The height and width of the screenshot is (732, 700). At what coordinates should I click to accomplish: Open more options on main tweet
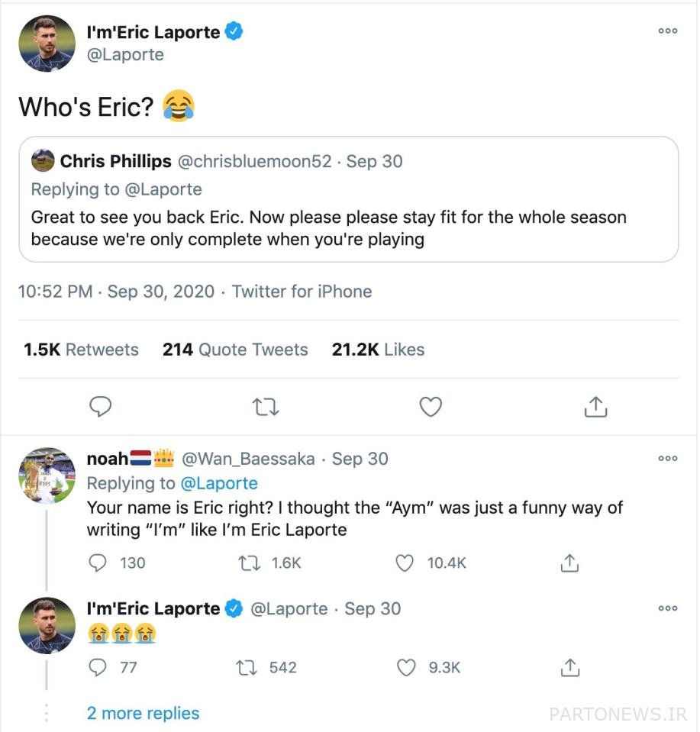point(668,31)
